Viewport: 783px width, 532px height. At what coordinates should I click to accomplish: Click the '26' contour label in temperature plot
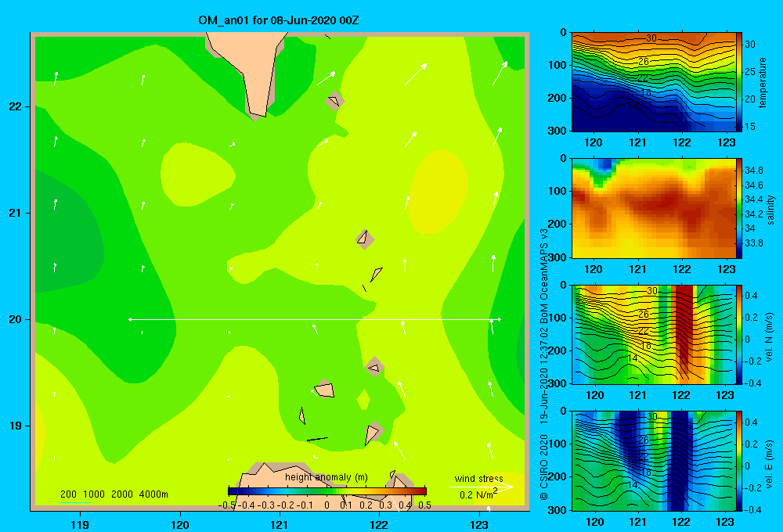tap(644, 62)
